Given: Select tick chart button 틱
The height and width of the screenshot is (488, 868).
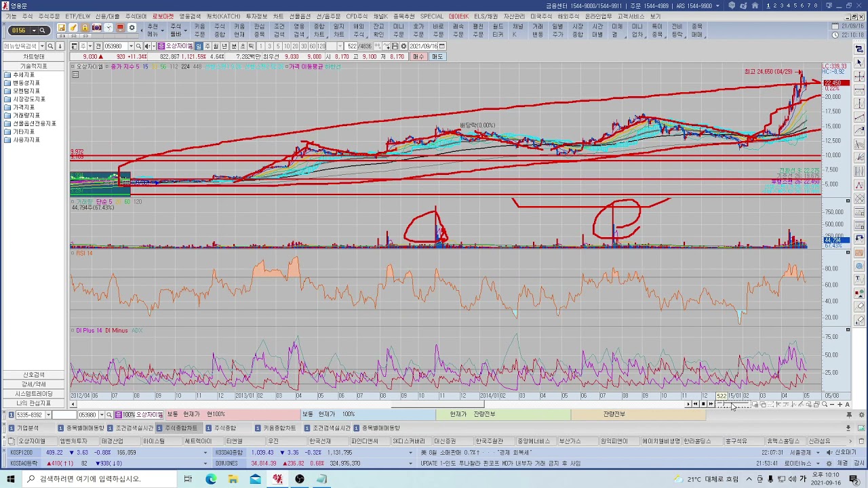Looking at the screenshot, I should 251,46.
